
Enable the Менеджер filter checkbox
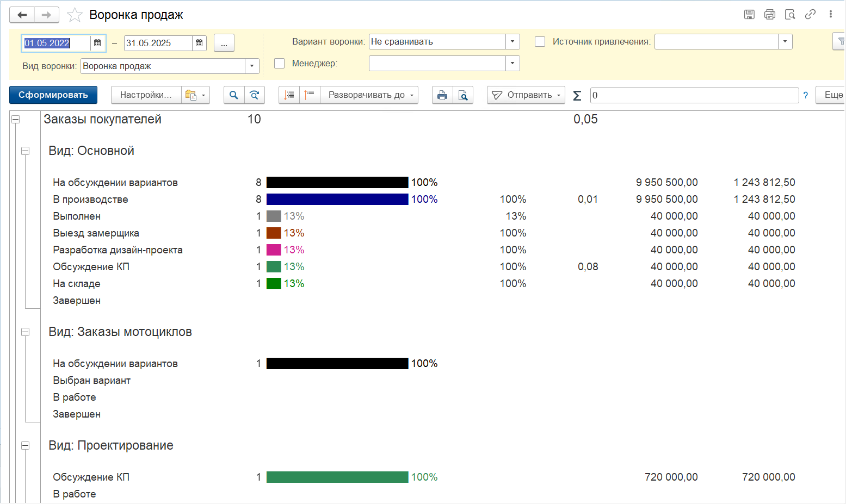(x=280, y=63)
